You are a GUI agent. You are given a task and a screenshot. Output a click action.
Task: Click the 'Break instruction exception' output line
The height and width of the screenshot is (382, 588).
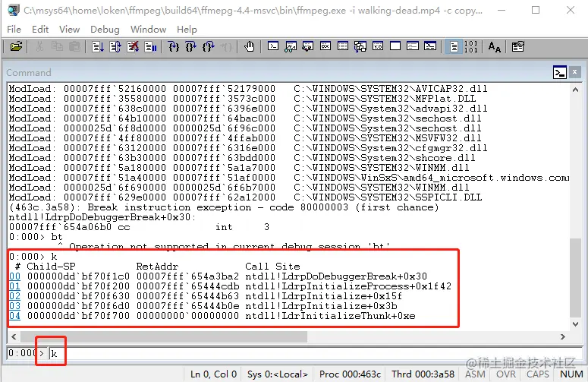224,207
